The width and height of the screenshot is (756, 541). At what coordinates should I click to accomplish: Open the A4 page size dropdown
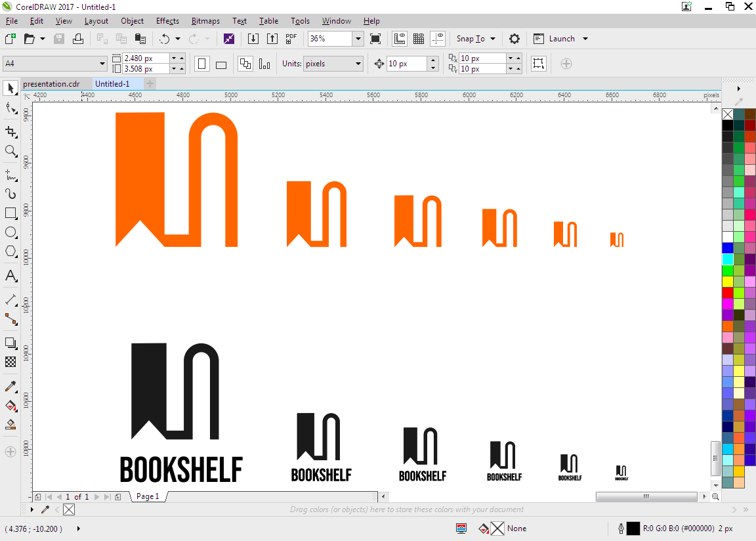point(102,64)
